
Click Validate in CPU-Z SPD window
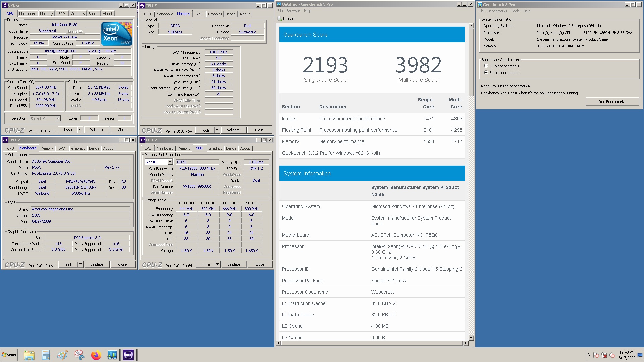pyautogui.click(x=234, y=264)
